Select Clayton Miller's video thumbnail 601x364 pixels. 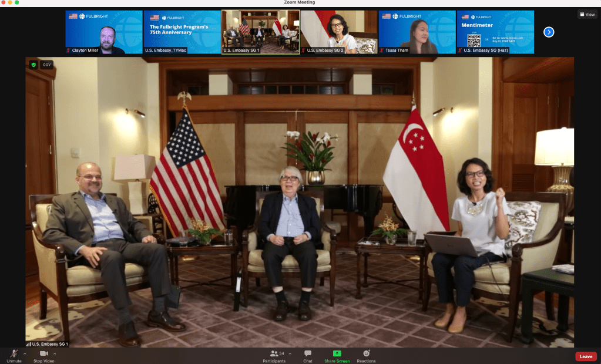point(103,32)
